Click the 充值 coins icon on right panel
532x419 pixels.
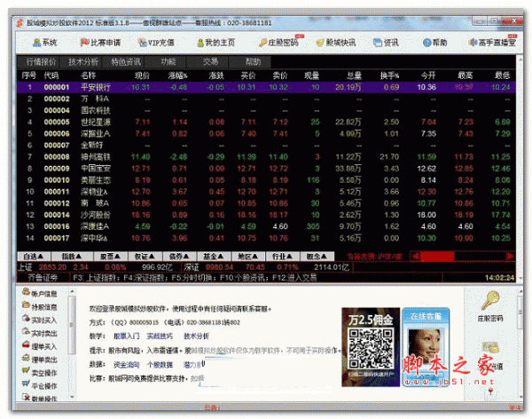[x=490, y=348]
